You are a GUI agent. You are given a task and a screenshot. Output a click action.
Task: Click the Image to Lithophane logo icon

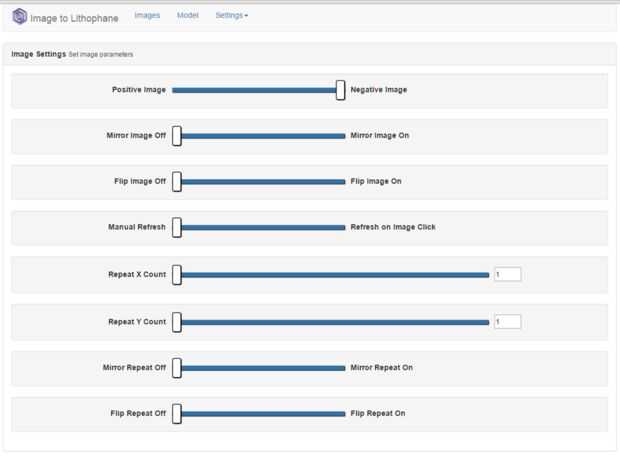[19, 17]
